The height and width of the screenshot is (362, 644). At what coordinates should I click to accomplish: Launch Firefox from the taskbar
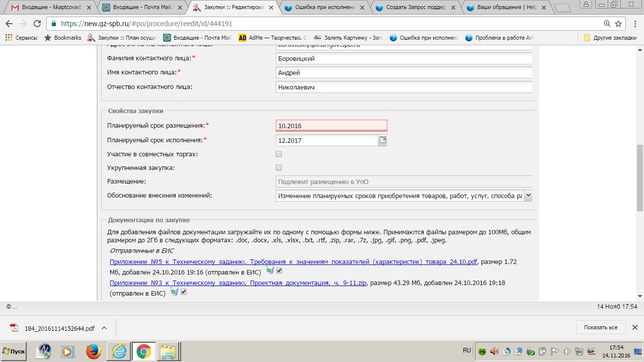(93, 351)
